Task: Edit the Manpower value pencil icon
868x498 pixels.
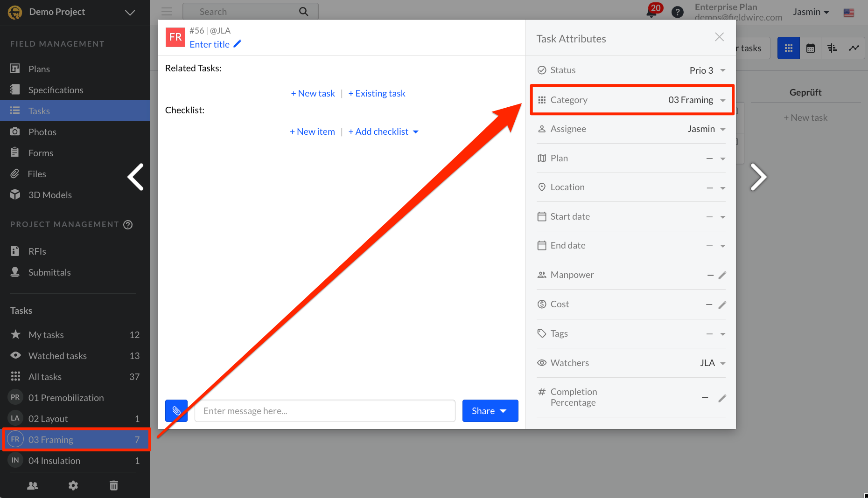Action: [x=722, y=275]
